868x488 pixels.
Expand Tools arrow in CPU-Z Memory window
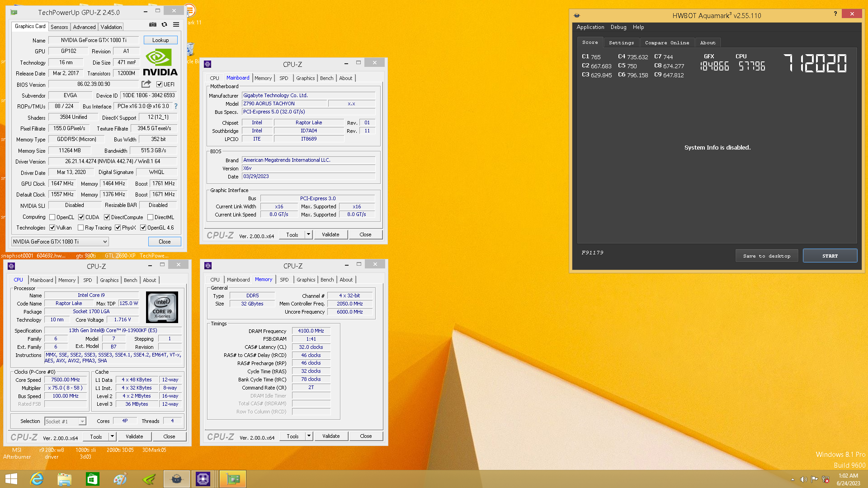tap(309, 436)
